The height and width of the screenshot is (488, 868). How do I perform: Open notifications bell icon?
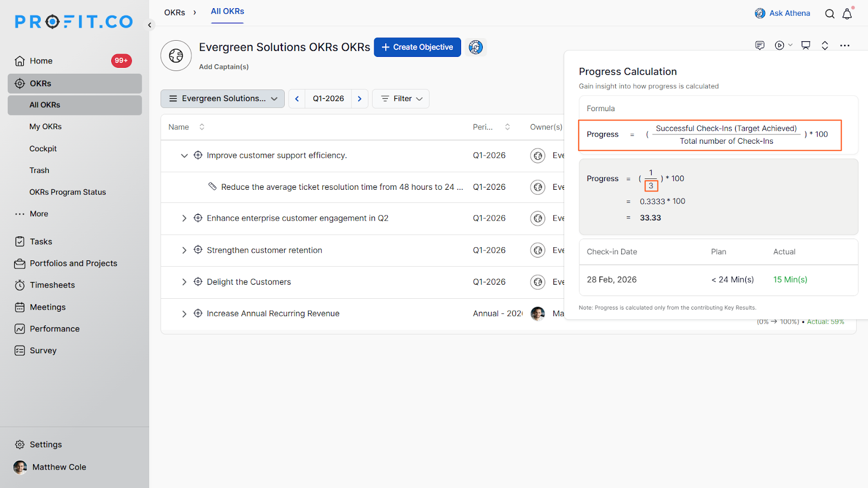847,14
